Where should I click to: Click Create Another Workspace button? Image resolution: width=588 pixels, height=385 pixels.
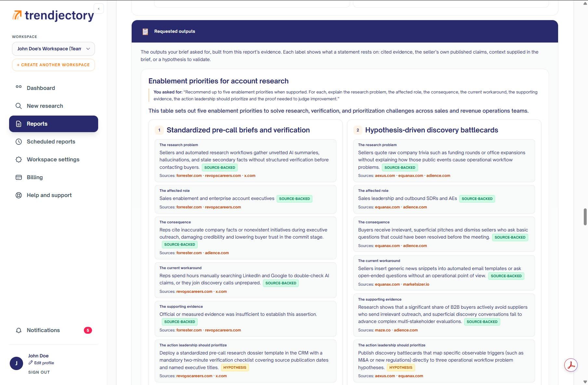click(53, 65)
